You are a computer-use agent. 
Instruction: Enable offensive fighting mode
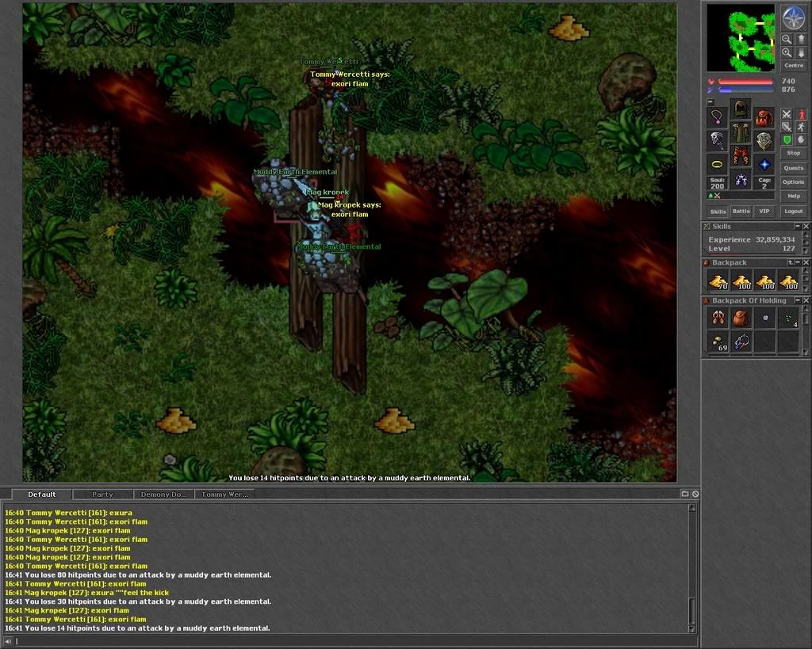click(x=787, y=114)
